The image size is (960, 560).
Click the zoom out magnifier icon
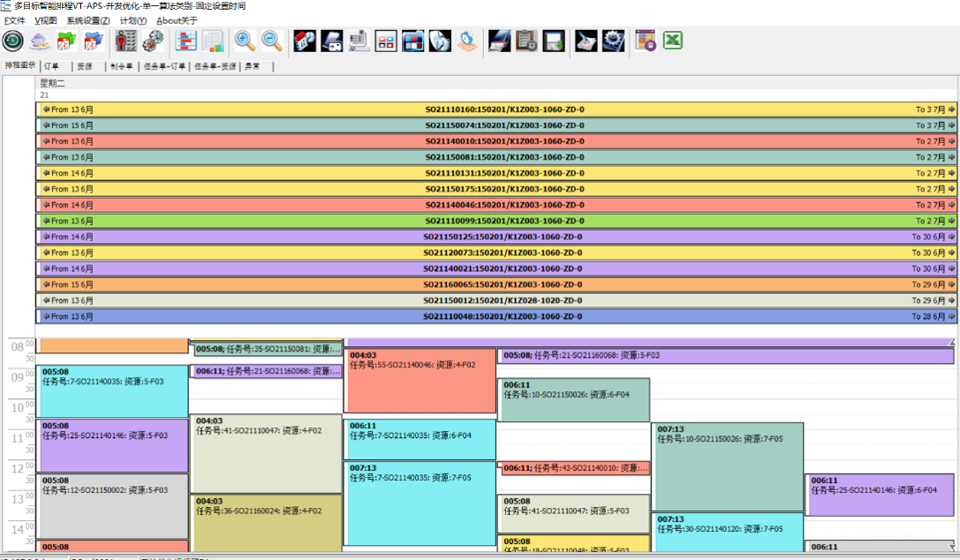271,41
